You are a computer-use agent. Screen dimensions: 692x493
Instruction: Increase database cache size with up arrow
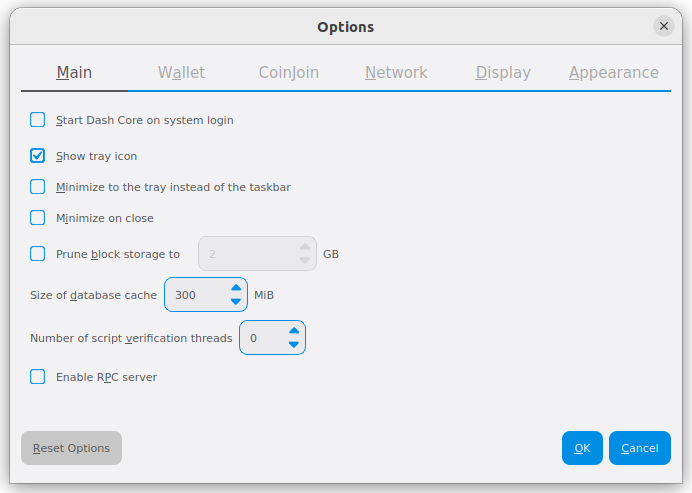pyautogui.click(x=235, y=288)
